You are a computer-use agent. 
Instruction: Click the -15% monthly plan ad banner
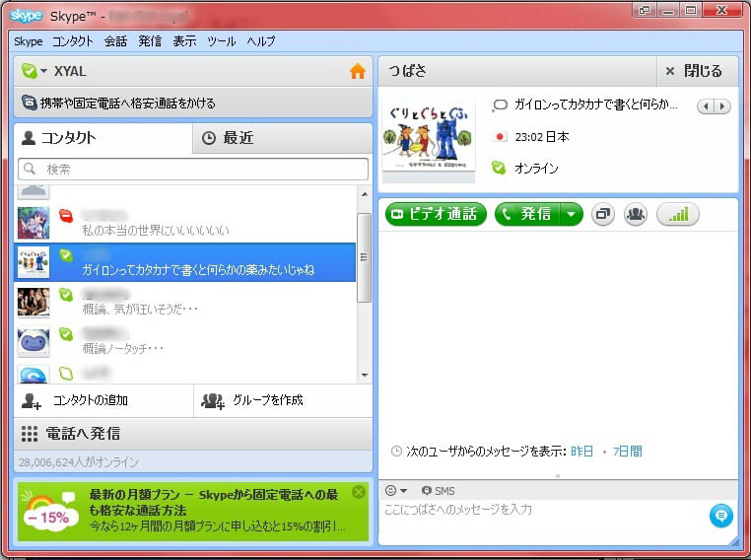193,512
